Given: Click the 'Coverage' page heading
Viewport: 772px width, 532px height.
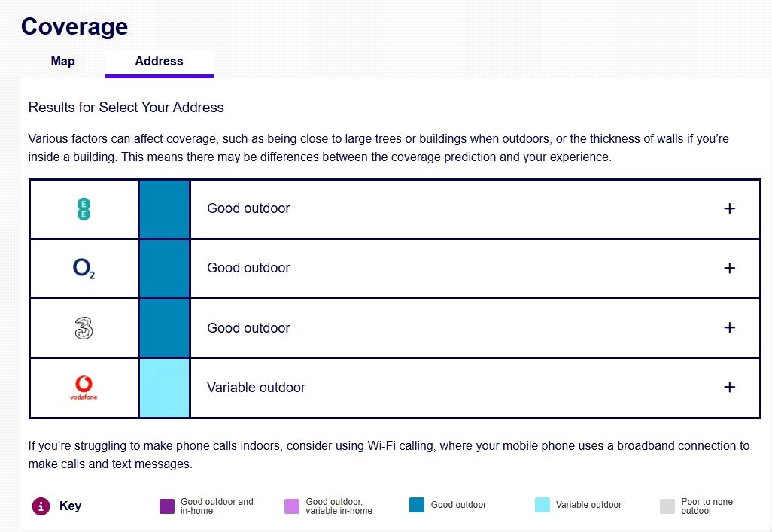Looking at the screenshot, I should 74,26.
